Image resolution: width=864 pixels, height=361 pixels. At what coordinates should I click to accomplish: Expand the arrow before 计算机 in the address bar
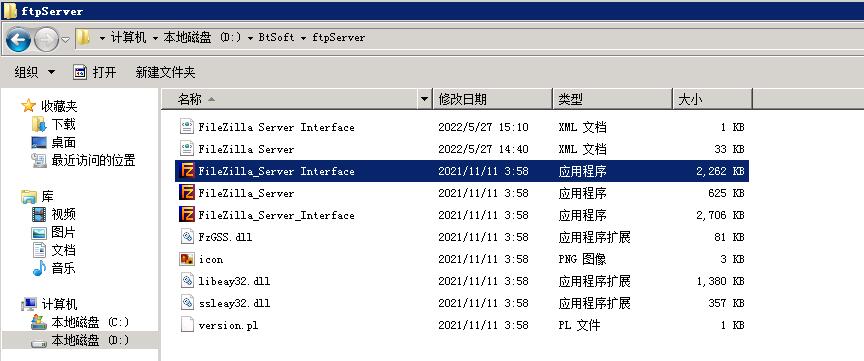[x=102, y=38]
